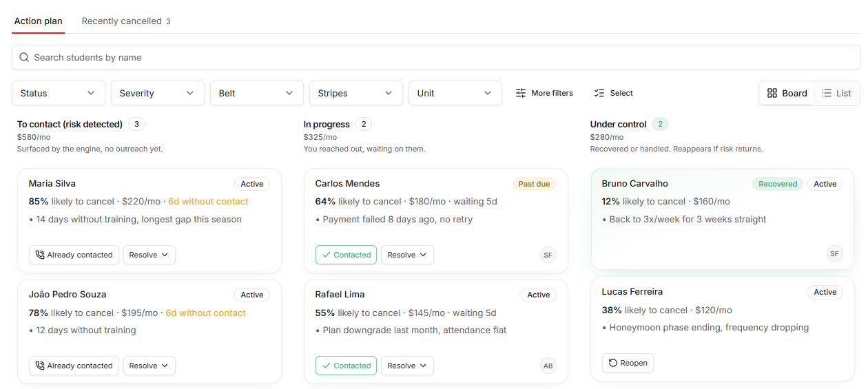The width and height of the screenshot is (868, 389).
Task: Switch to the Action plan tab
Action: pos(39,21)
